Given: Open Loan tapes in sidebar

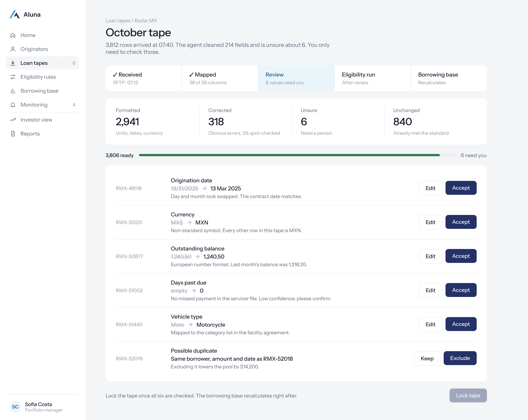Looking at the screenshot, I should point(42,63).
